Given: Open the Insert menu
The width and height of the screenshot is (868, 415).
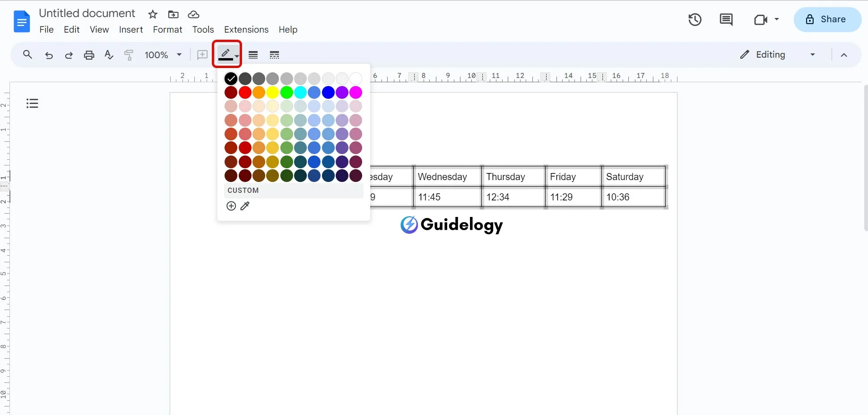Looking at the screenshot, I should point(131,29).
